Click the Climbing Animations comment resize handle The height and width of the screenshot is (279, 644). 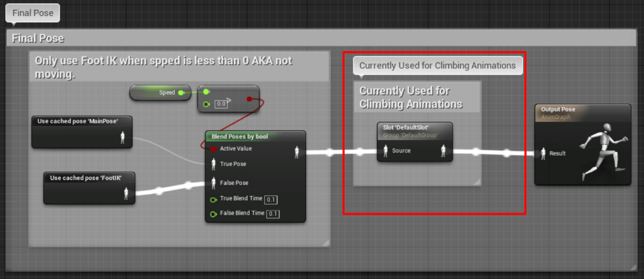[477, 182]
